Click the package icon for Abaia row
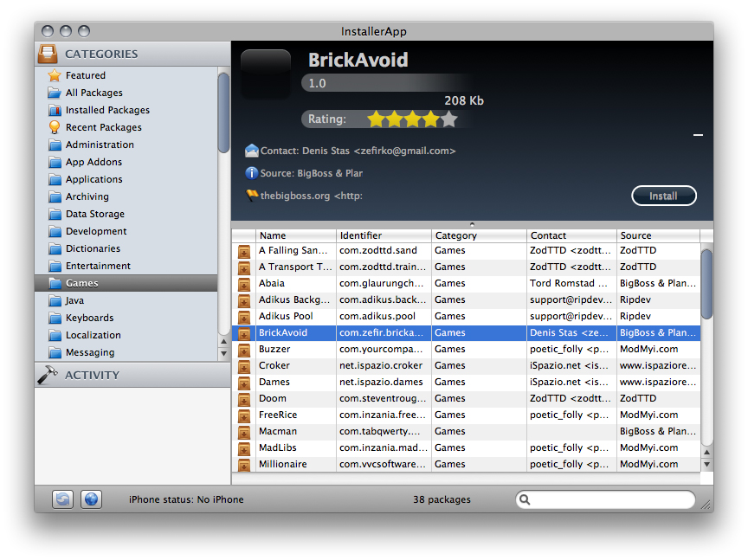The width and height of the screenshot is (748, 560). tap(244, 284)
